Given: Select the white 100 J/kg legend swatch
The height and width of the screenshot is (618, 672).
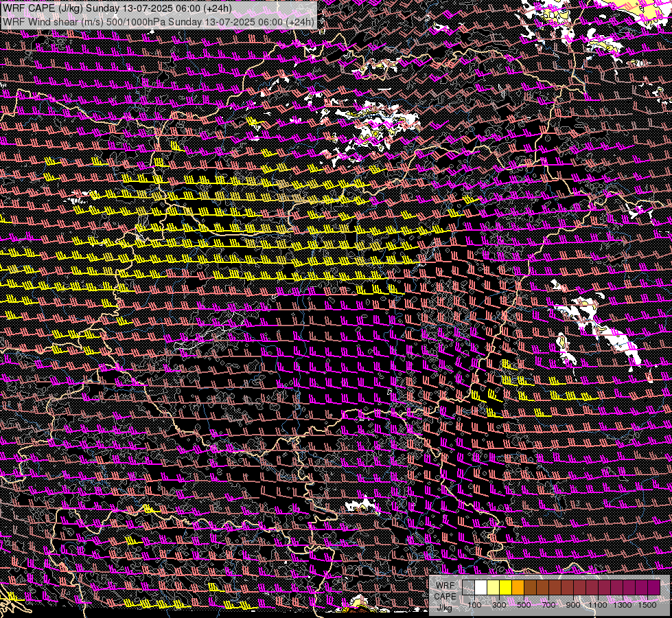Looking at the screenshot, I should point(481,587).
